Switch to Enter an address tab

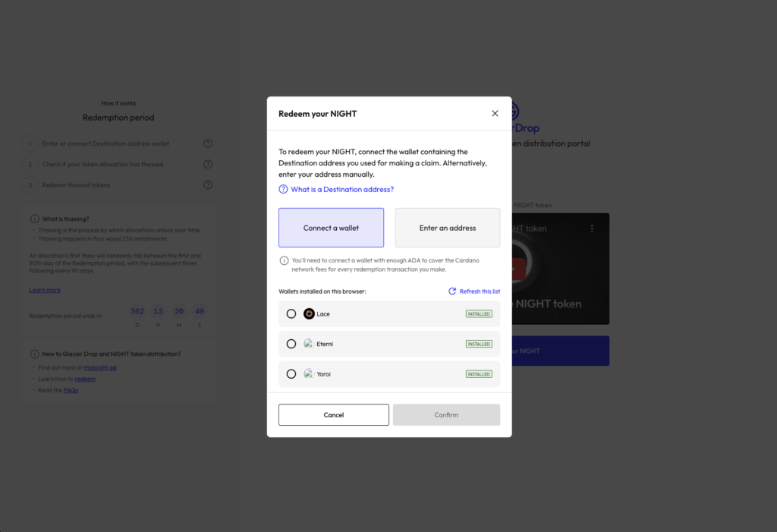coord(447,228)
